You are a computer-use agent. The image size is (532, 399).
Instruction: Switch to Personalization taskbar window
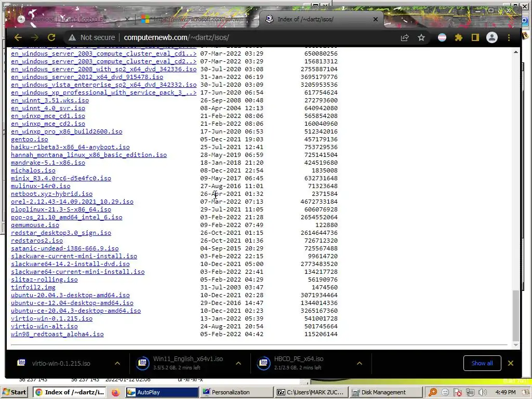point(236,392)
